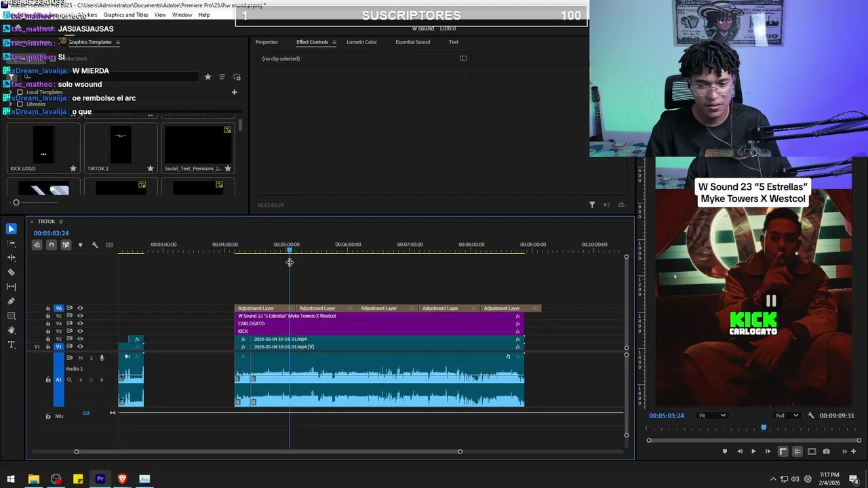Click the Effect Controls filter funnel icon

coord(592,205)
